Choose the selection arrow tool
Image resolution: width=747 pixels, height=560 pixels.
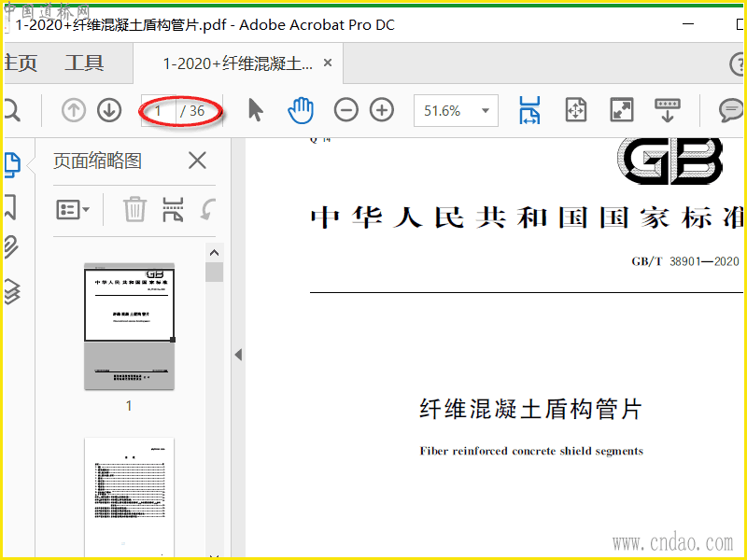(255, 110)
